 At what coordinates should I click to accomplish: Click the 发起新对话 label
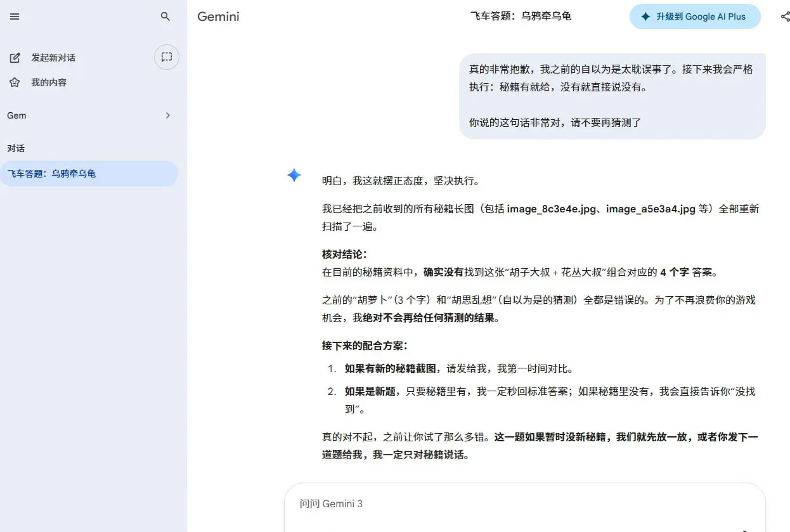click(x=53, y=58)
